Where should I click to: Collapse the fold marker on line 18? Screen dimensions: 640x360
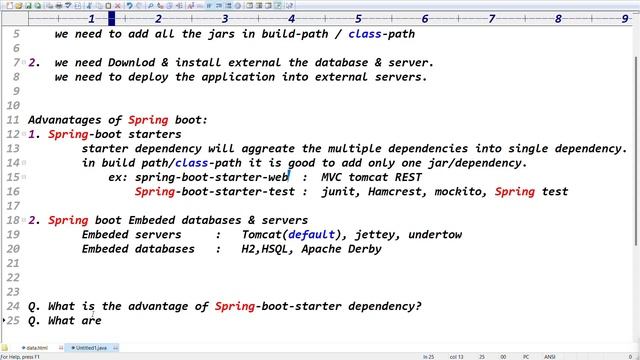(x=24, y=220)
